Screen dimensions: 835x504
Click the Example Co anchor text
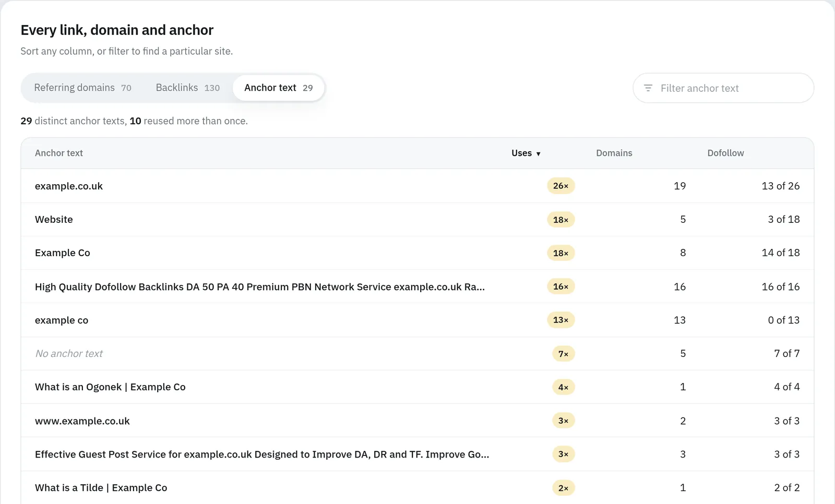tap(63, 253)
